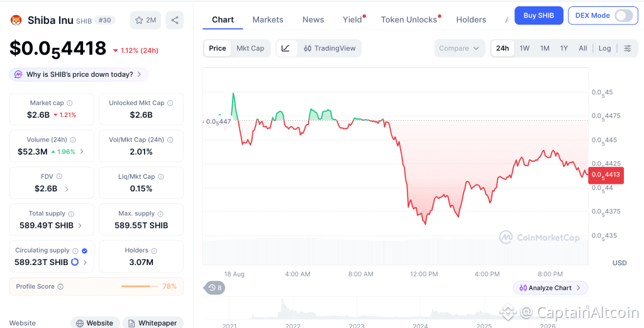Click the 589.55T SHIB max supply value
The height and width of the screenshot is (328, 644).
pos(142,225)
